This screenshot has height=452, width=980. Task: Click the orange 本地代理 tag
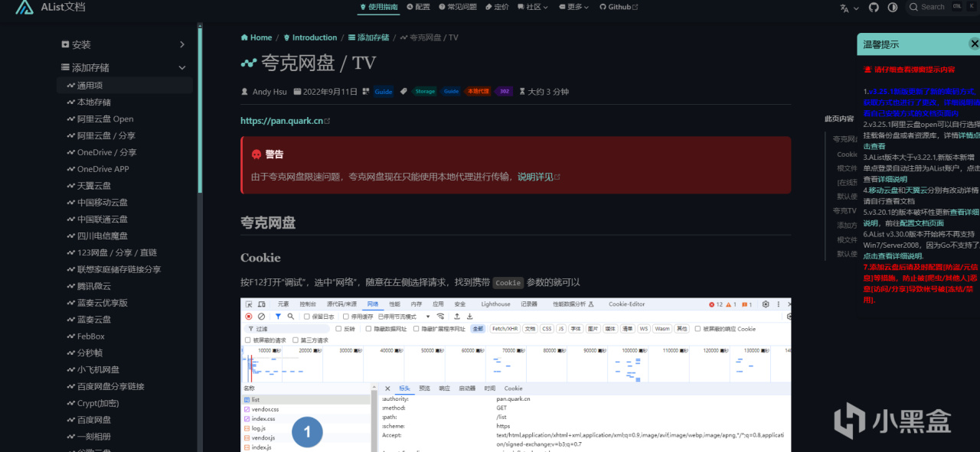pyautogui.click(x=479, y=92)
